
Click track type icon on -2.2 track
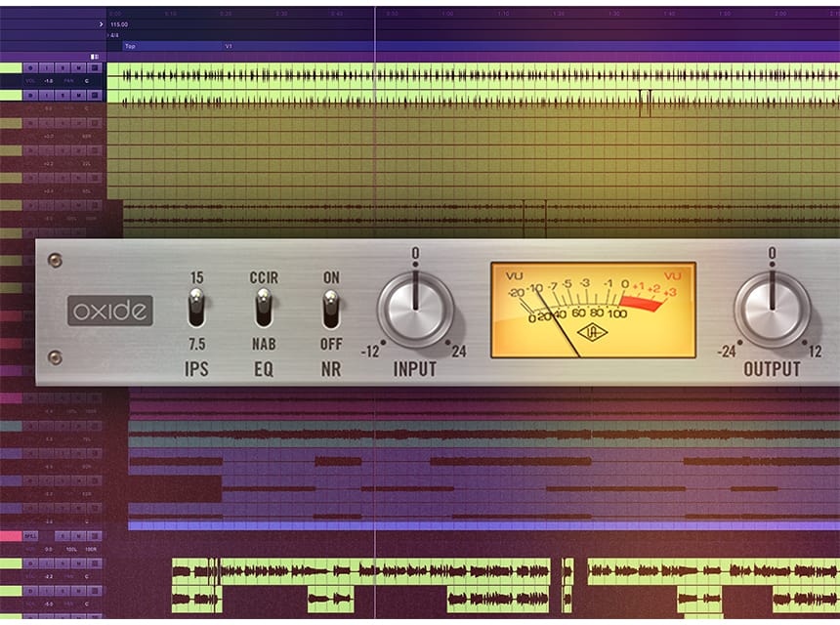95,563
